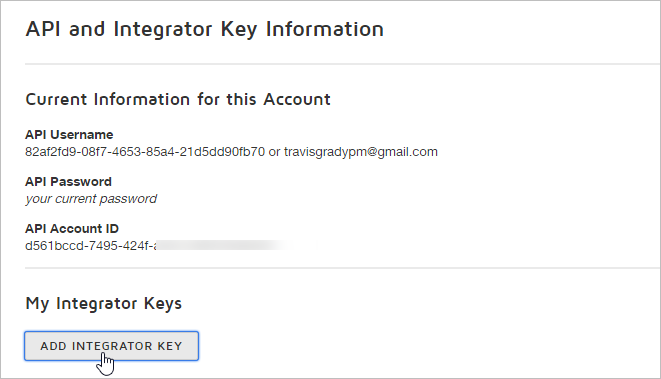Click the blurred portion of the account ID
Image resolution: width=661 pixels, height=379 pixels.
(221, 245)
